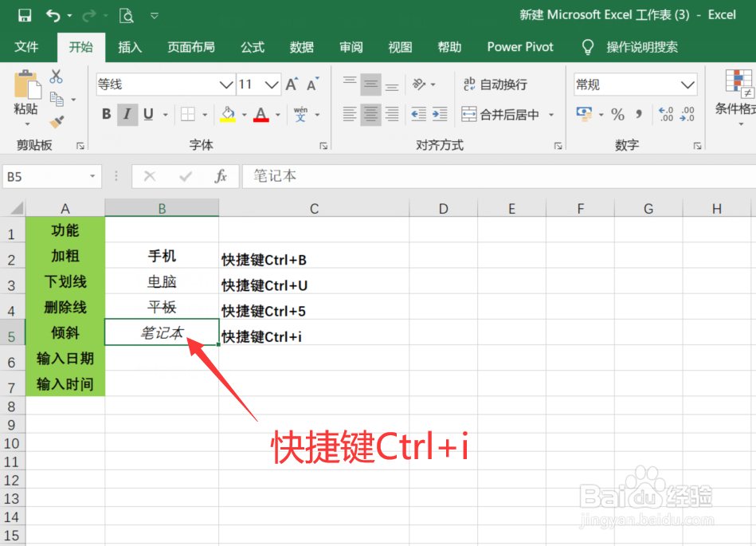This screenshot has width=756, height=546.
Task: Open conditional formatting 条件格式
Action: coord(738,96)
